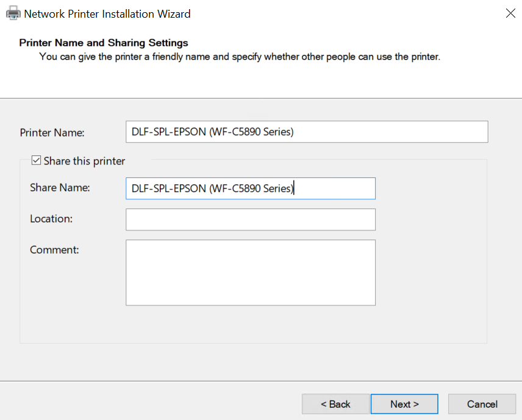Click the friendly name description sentence
522x420 pixels.
pyautogui.click(x=239, y=57)
